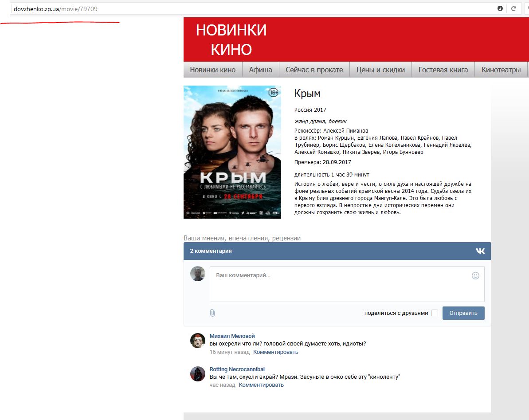Image resolution: width=529 pixels, height=420 pixels.
Task: Tick the 'поделиться с друзьями' checkbox
Action: point(435,313)
